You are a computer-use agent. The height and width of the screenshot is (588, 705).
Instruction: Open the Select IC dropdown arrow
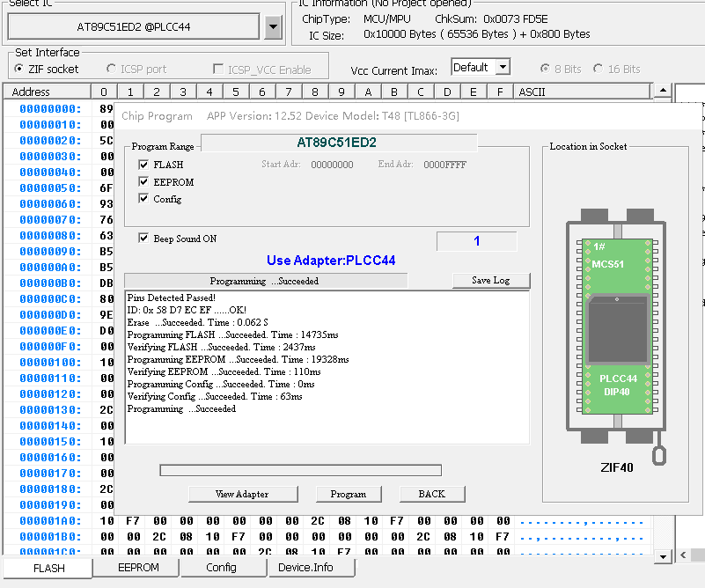pyautogui.click(x=273, y=27)
